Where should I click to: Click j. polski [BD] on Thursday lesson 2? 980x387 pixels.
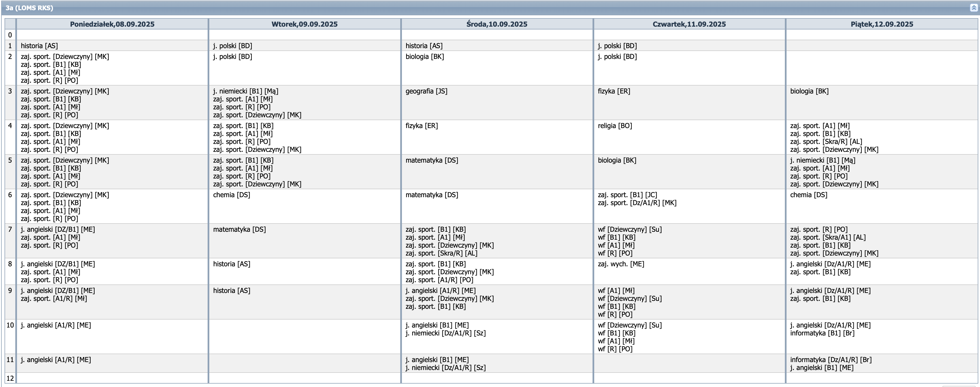tap(617, 56)
